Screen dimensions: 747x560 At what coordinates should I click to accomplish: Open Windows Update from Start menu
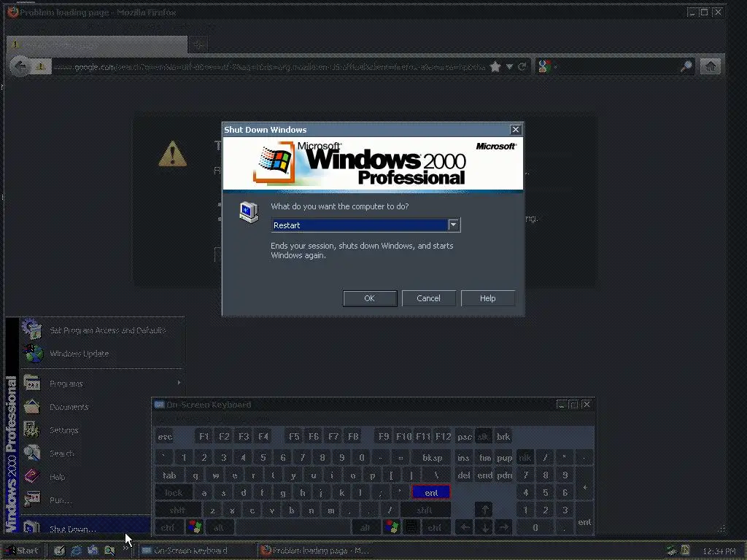coord(102,354)
